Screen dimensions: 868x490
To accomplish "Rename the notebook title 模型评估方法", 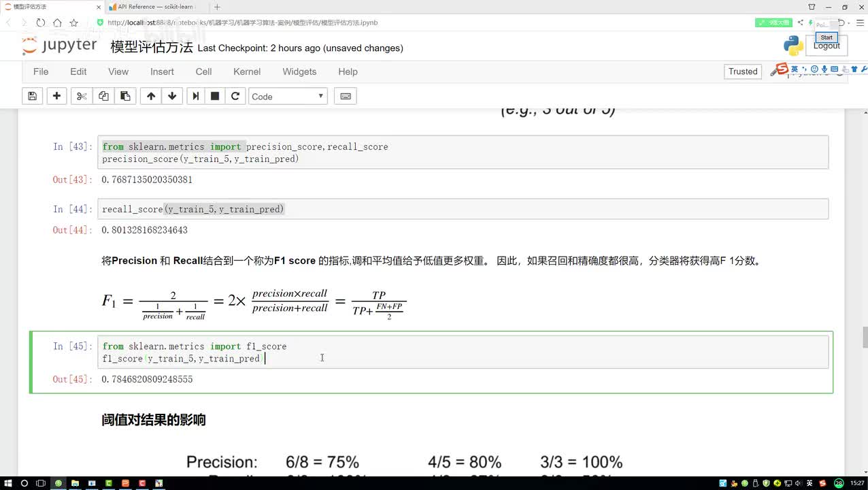I will (152, 47).
